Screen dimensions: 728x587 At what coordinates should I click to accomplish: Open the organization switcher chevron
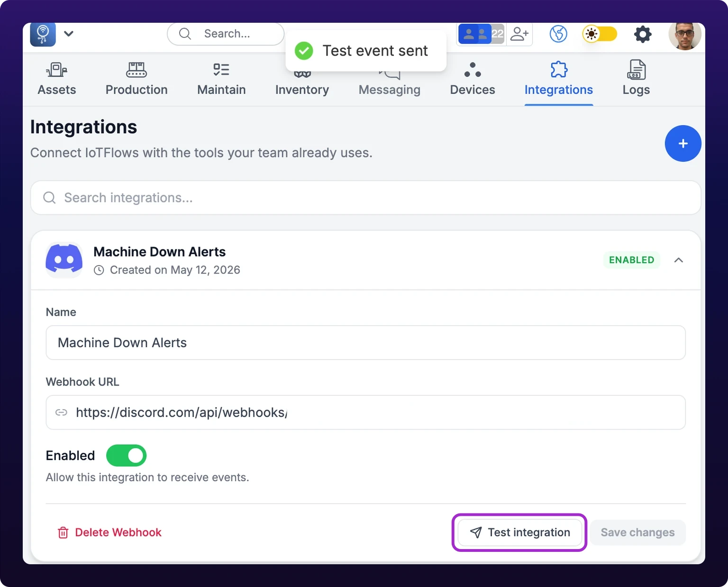click(69, 34)
